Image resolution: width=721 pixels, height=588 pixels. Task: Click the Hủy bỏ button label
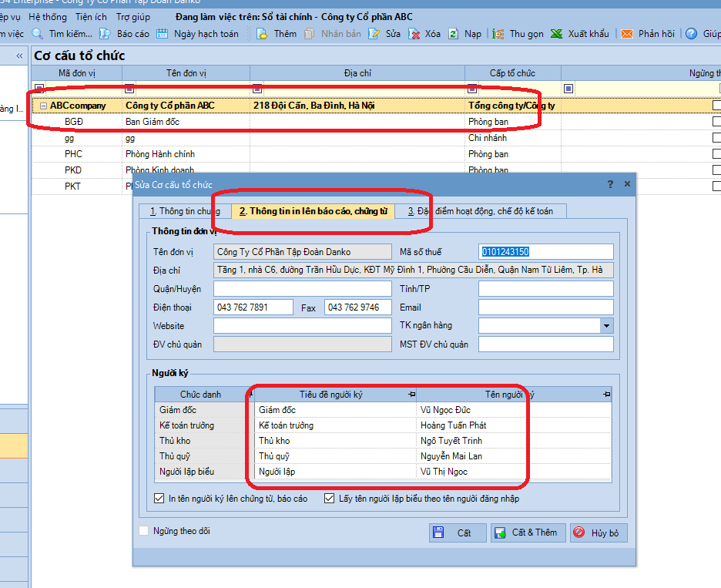(x=605, y=533)
